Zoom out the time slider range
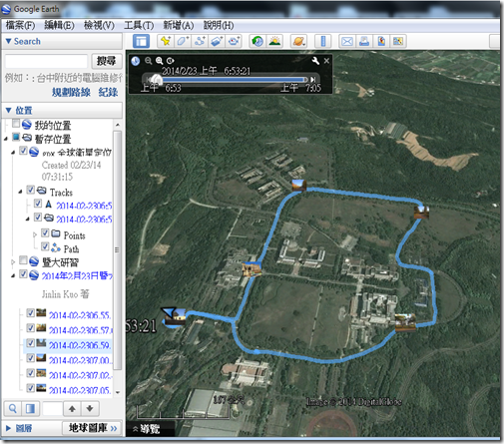The width and height of the screenshot is (504, 444). pyautogui.click(x=148, y=61)
